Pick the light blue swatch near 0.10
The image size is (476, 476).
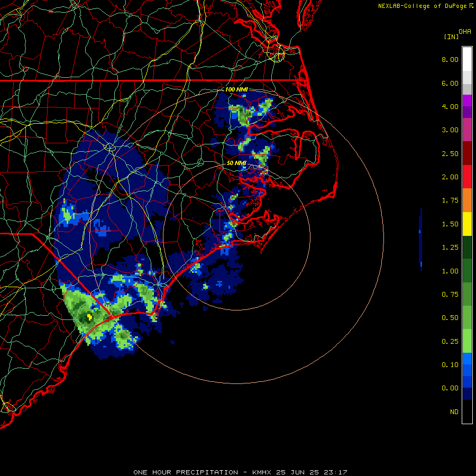pos(467,359)
